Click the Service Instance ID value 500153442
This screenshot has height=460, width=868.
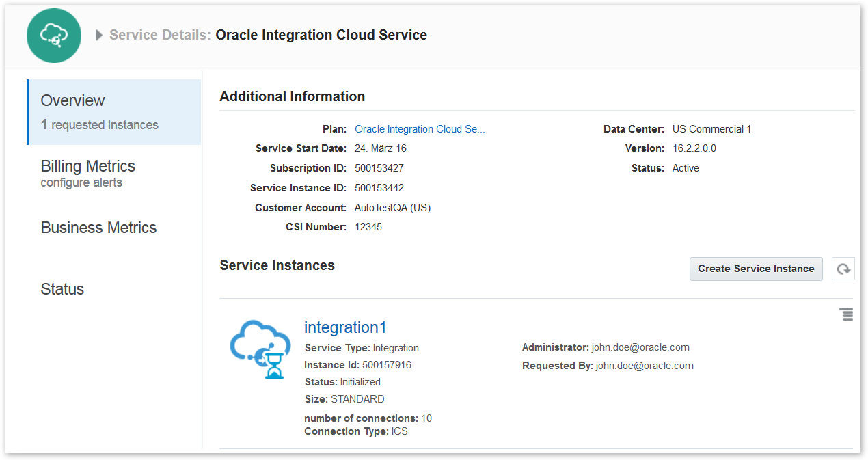coord(379,188)
